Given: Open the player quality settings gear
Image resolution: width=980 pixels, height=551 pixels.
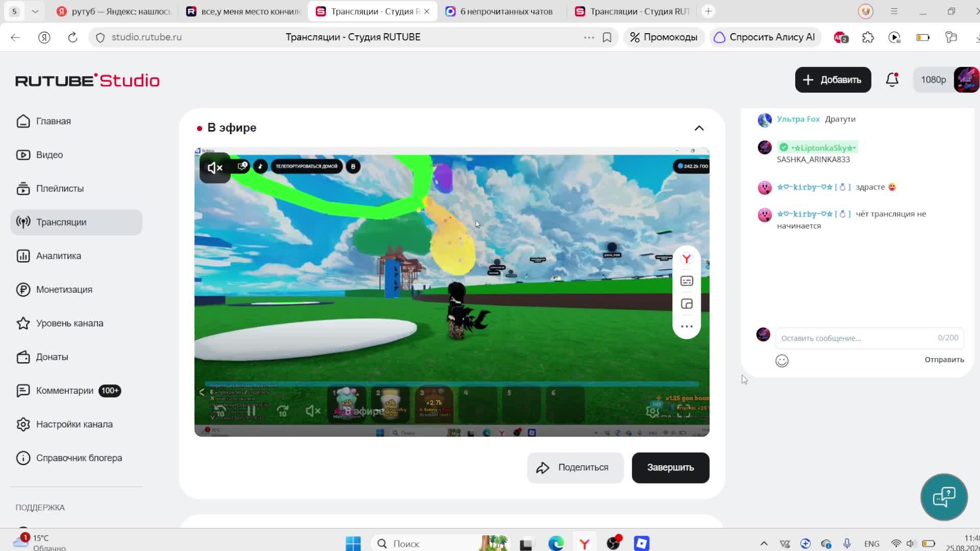Looking at the screenshot, I should [653, 411].
